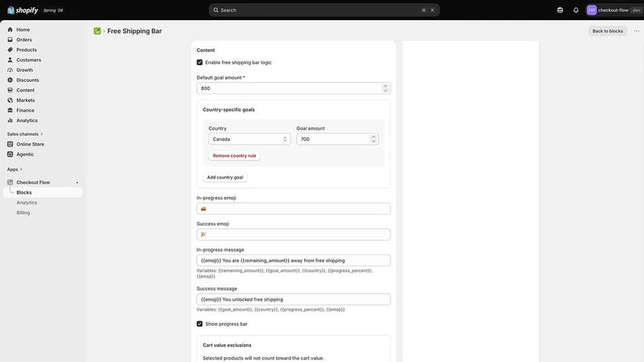The width and height of the screenshot is (644, 362).
Task: Click the Success emoji field
Action: (x=293, y=234)
